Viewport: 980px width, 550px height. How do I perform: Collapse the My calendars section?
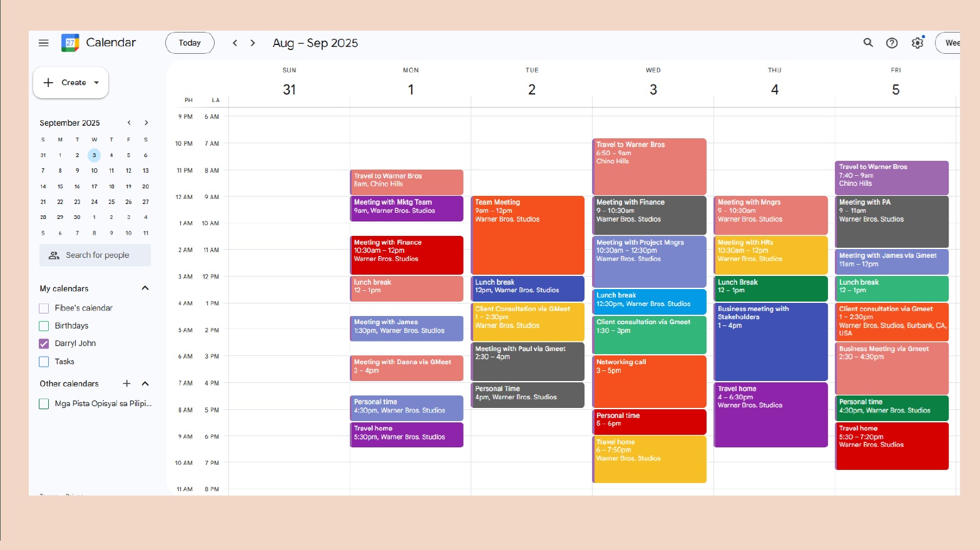145,288
